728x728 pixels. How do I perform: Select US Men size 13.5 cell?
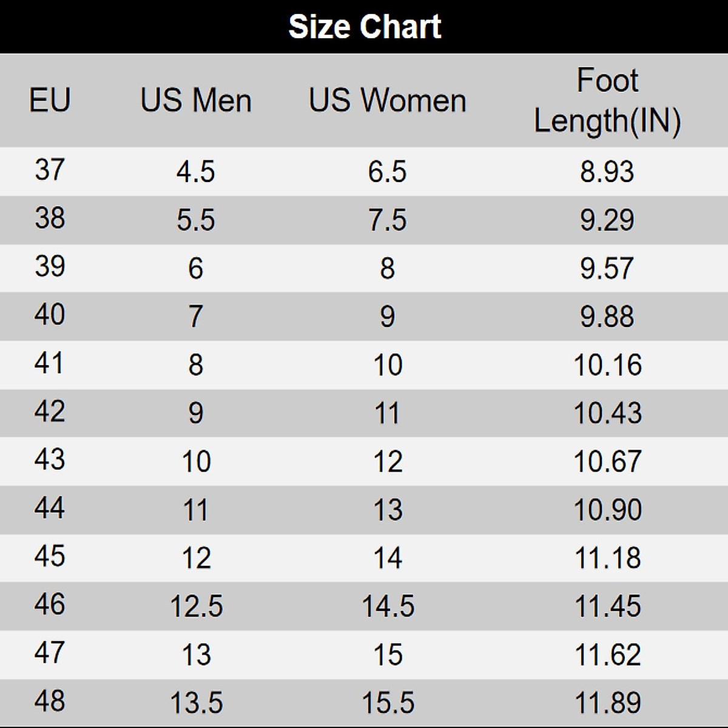coord(196,703)
